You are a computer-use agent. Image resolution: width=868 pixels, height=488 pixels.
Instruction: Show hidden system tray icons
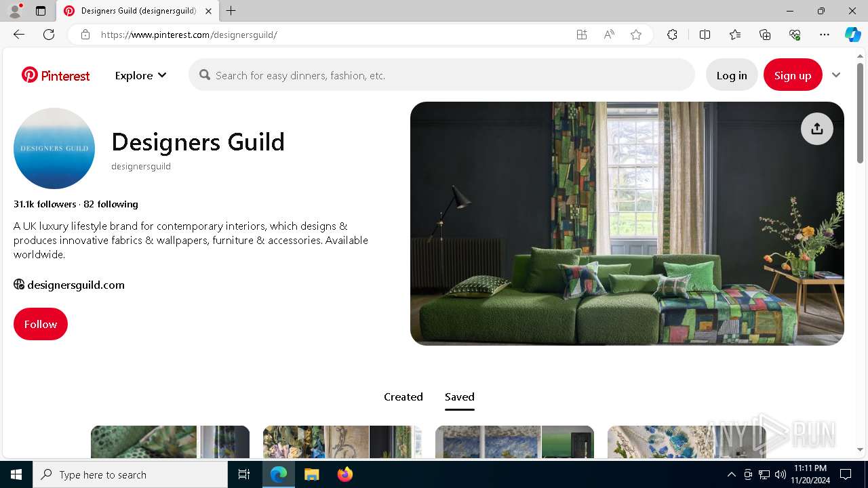[731, 474]
